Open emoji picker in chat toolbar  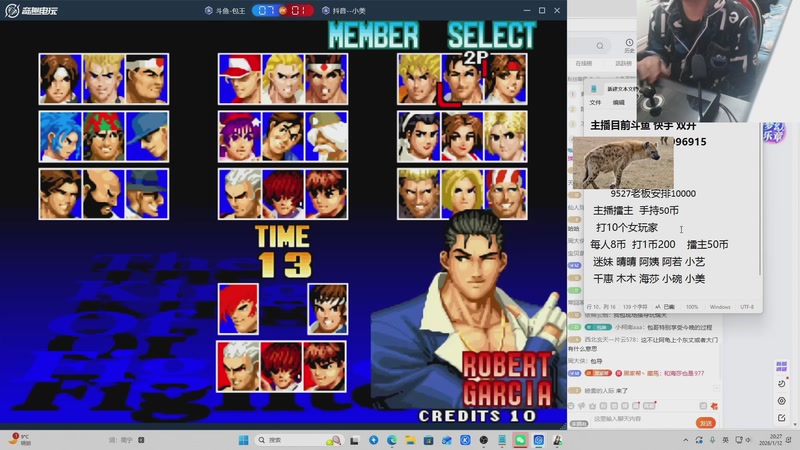[571, 406]
